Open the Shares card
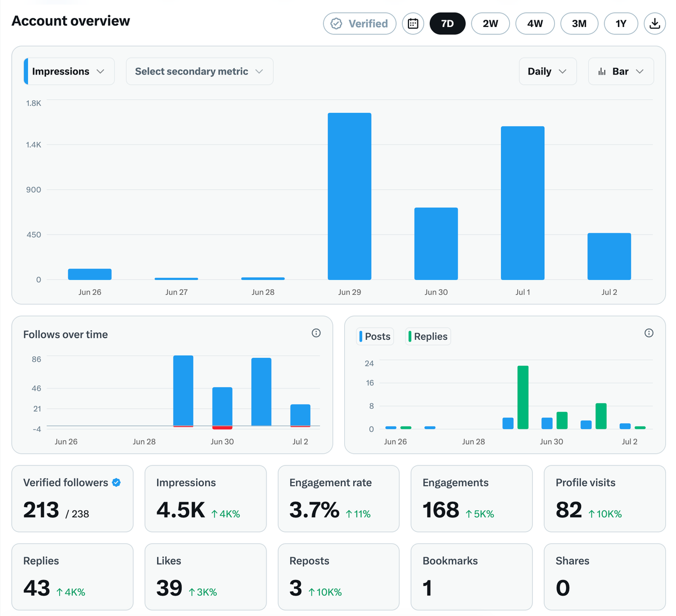This screenshot has width=676, height=616. click(x=605, y=577)
